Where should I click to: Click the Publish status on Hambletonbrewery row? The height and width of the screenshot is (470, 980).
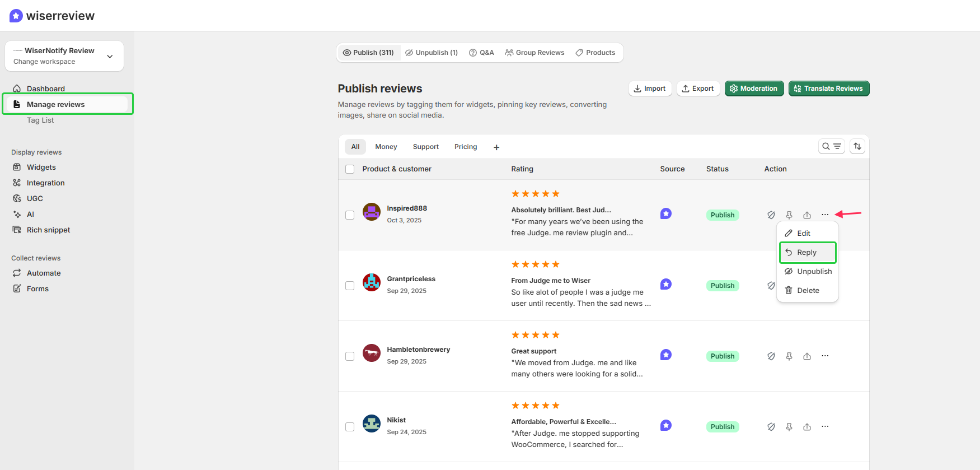click(x=723, y=356)
